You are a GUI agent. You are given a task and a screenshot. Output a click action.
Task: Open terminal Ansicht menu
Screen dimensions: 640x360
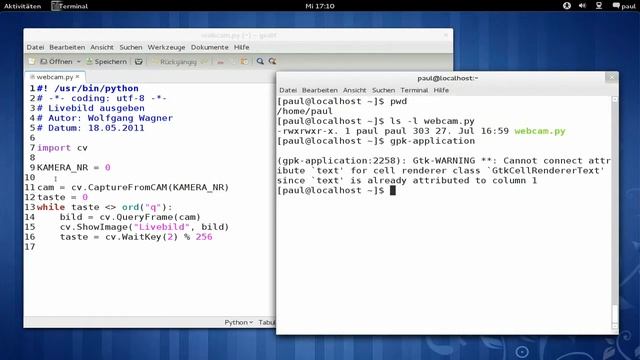pyautogui.click(x=354, y=90)
